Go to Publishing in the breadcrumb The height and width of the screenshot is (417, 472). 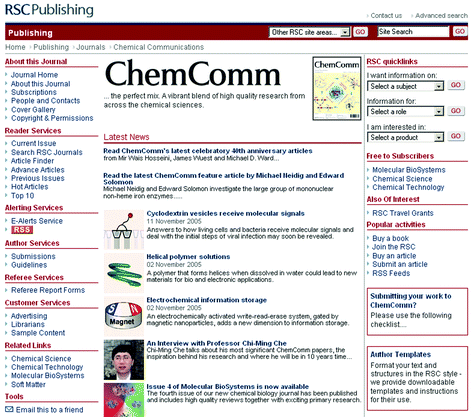coord(51,47)
